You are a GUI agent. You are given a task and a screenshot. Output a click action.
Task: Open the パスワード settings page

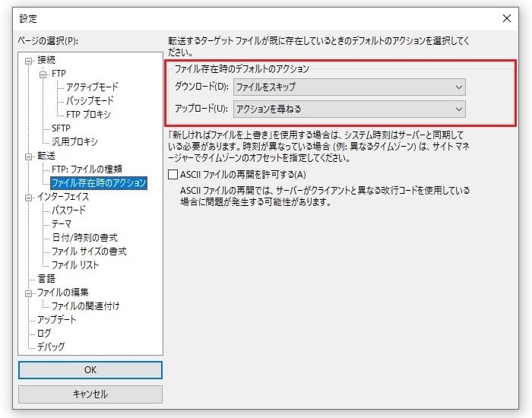tap(68, 211)
